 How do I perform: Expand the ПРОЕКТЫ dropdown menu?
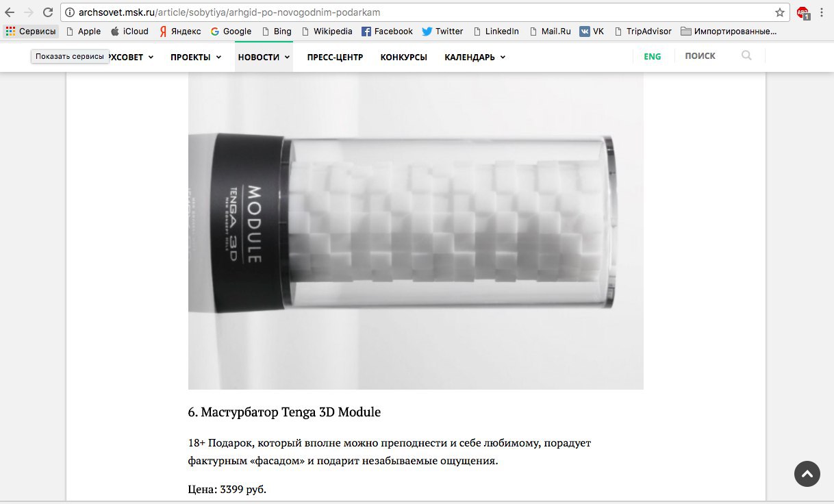coord(196,57)
